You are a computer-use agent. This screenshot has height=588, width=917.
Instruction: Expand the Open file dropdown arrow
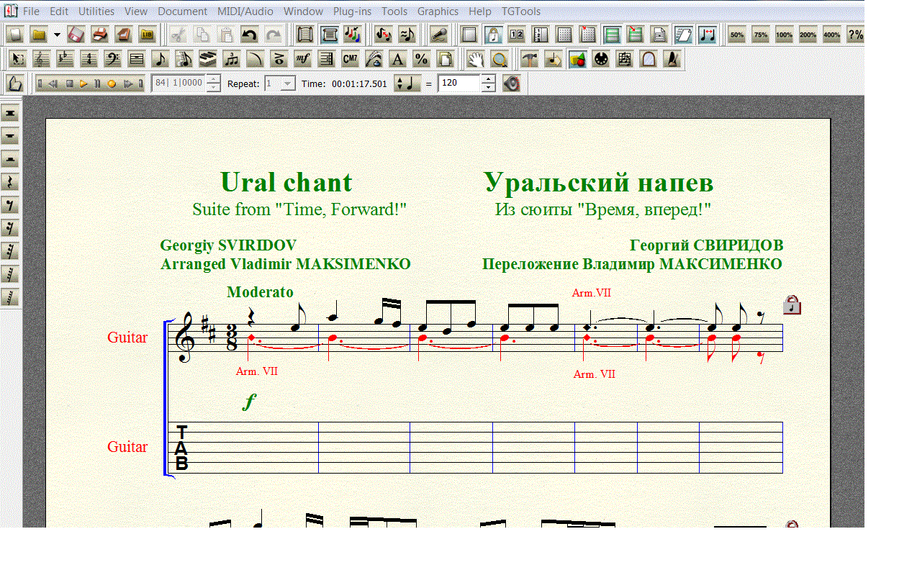click(x=56, y=35)
